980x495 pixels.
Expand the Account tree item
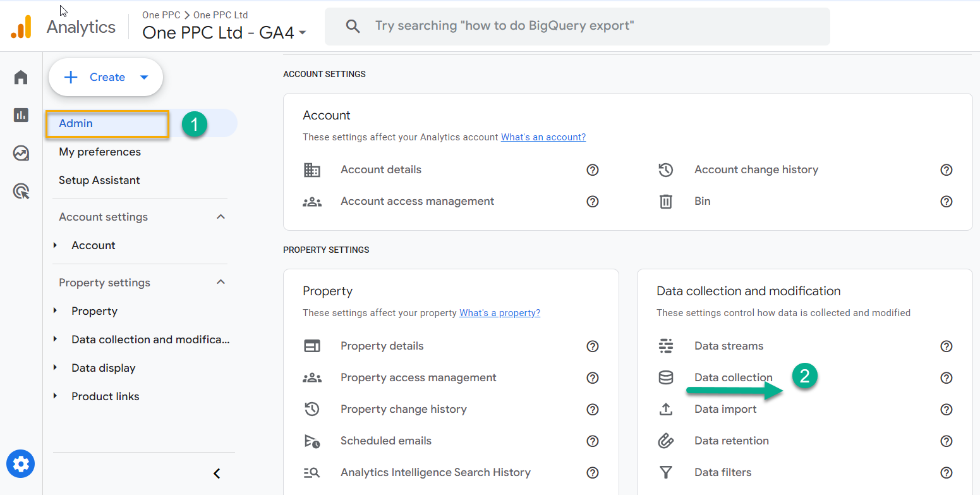[56, 245]
